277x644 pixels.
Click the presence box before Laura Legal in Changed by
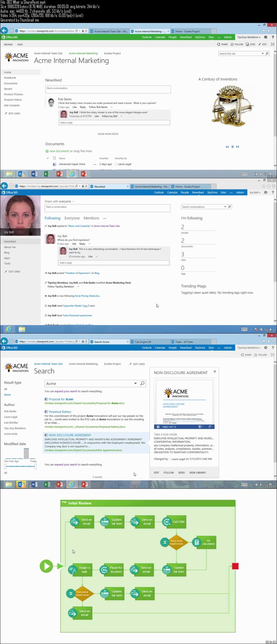click(170, 459)
